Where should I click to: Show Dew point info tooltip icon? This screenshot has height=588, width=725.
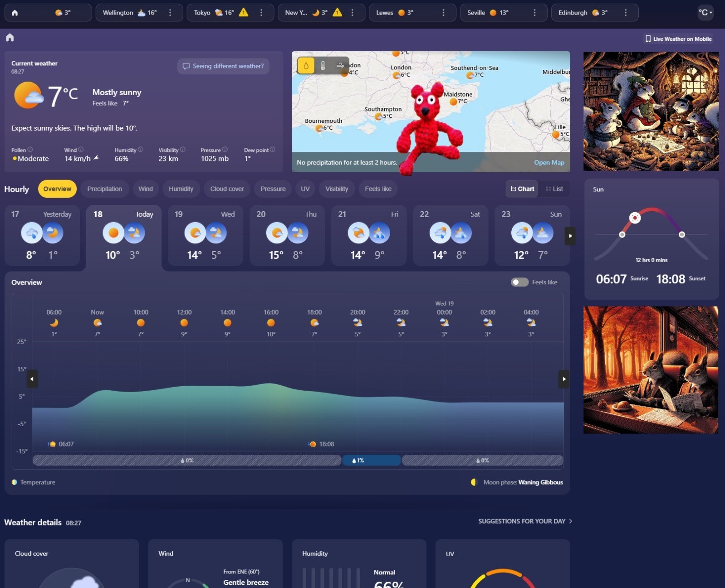[273, 150]
